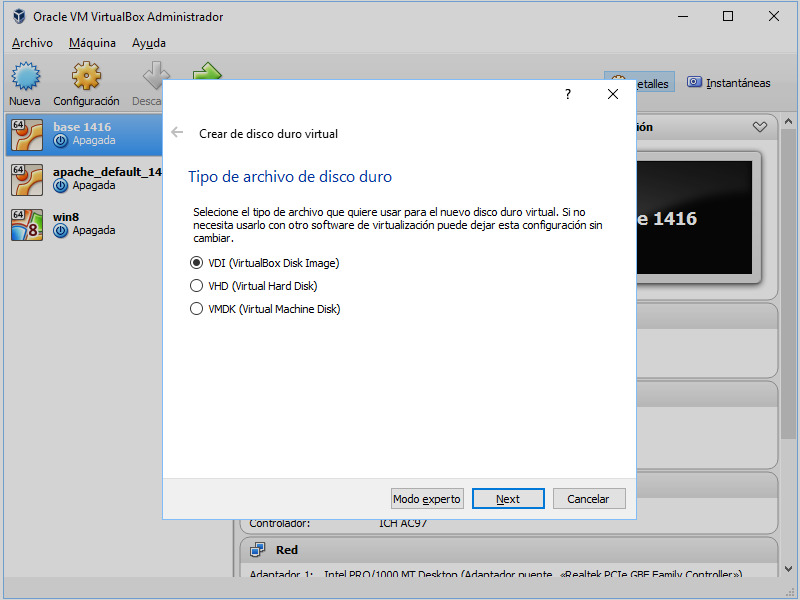Switch to the Instantáneas view
The width and height of the screenshot is (800, 600).
729,82
